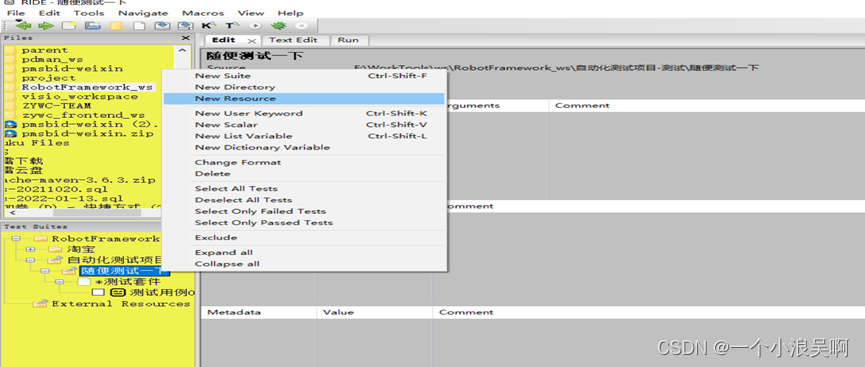Click the 自动化测试项目 folder icon
Screen dimensions: 865x367
pyautogui.click(x=55, y=260)
